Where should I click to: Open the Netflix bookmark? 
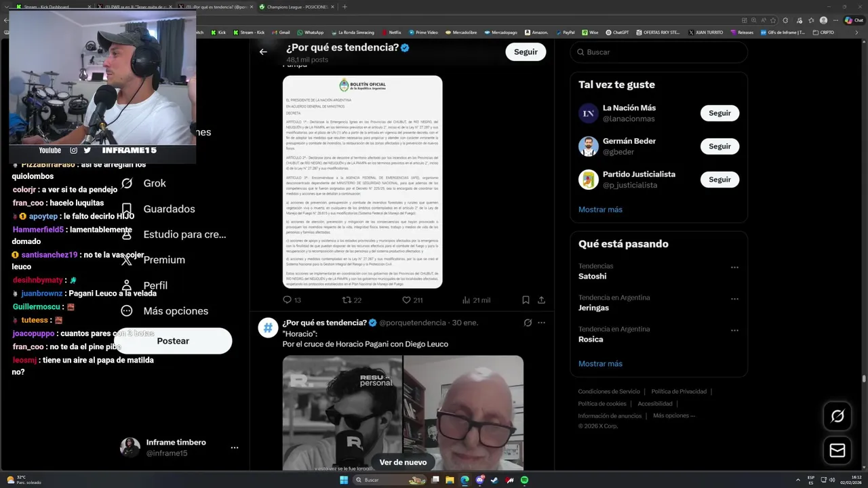point(391,32)
